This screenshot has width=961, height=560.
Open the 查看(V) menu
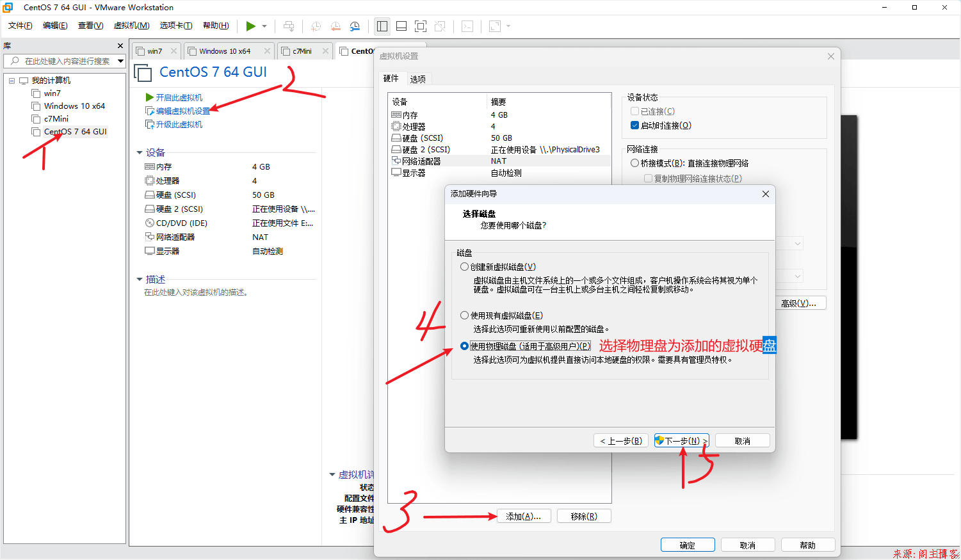[90, 26]
